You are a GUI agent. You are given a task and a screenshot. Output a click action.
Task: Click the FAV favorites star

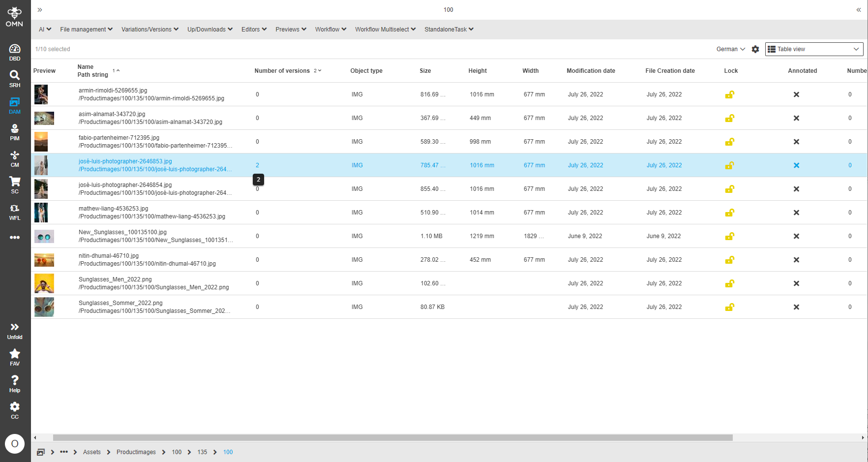15,354
